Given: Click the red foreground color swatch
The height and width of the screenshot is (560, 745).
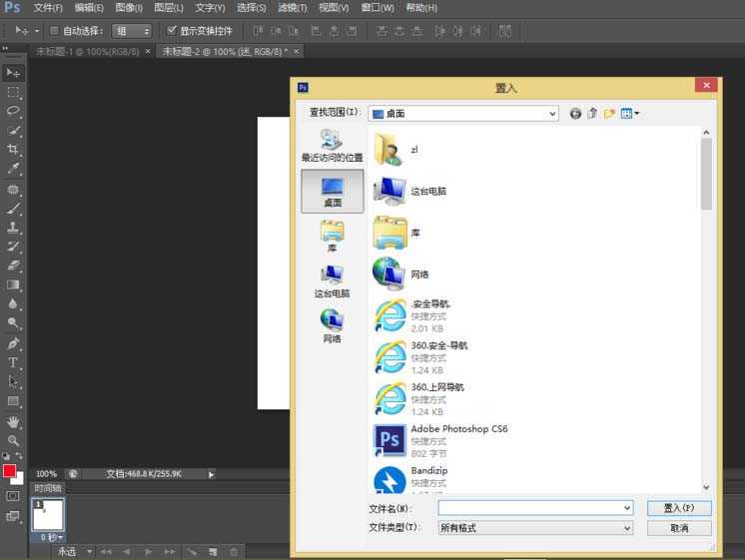Looking at the screenshot, I should (9, 471).
